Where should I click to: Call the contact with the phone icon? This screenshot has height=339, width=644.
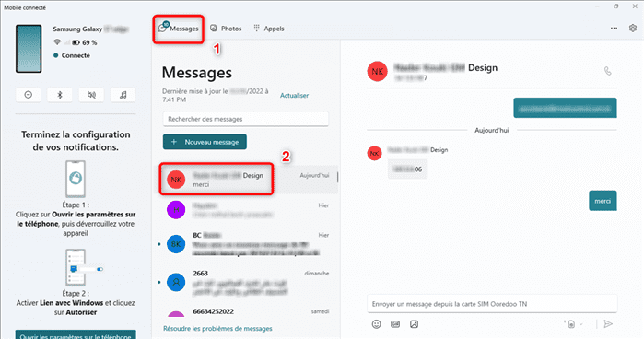pyautogui.click(x=608, y=71)
